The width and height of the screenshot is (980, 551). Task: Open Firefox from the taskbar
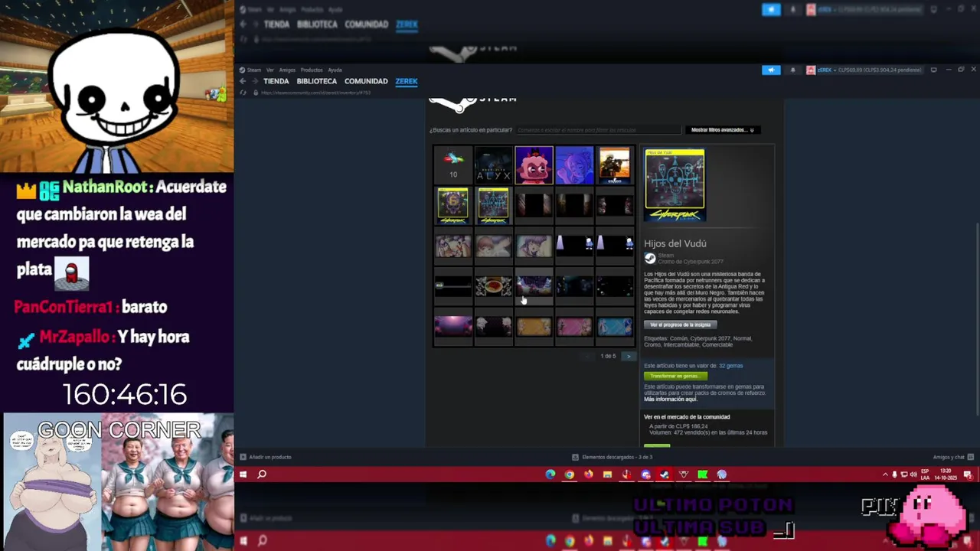pos(588,474)
